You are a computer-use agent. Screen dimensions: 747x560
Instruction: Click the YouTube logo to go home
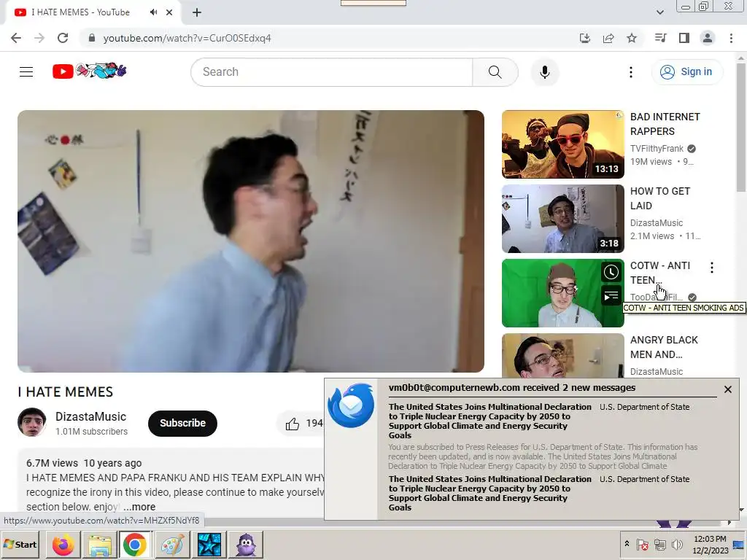(90, 71)
